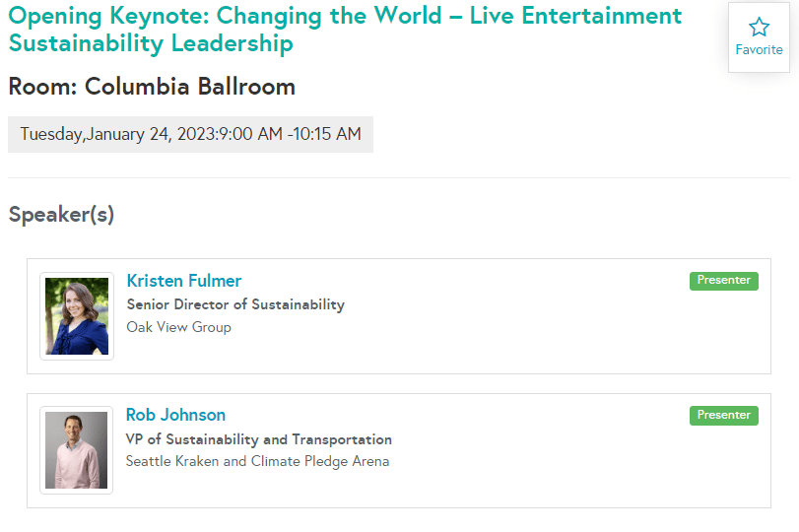Click the 9:00 AM -10:15 AM time text
Image resolution: width=799 pixels, height=532 pixels.
[290, 134]
